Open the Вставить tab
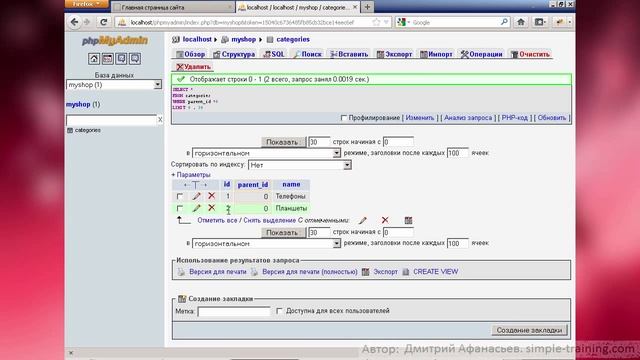Screen dimensions: 640x360 (x=349, y=54)
